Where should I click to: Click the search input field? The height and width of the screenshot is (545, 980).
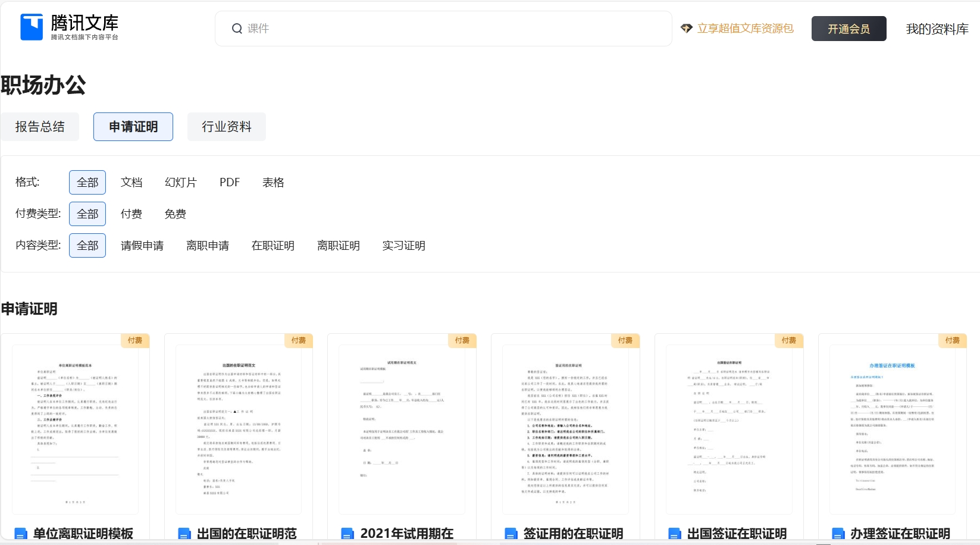coord(452,29)
